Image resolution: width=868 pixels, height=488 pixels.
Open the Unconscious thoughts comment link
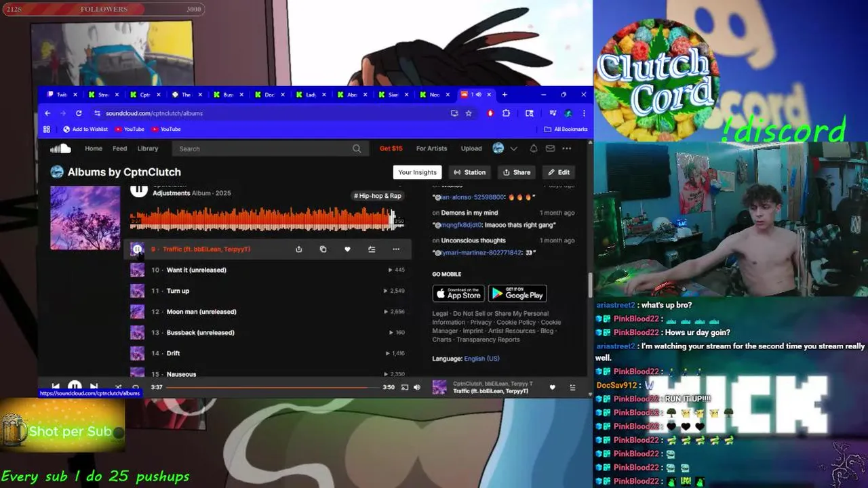coord(473,241)
